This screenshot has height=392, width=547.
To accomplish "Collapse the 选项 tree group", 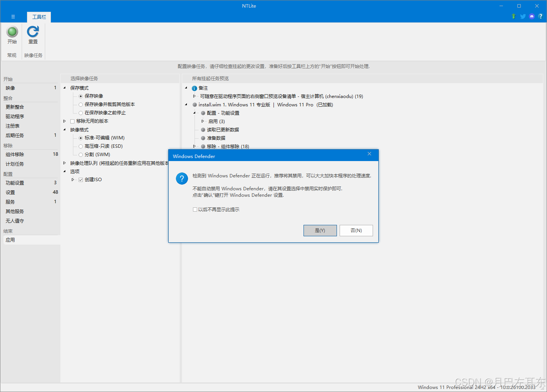I will click(65, 171).
